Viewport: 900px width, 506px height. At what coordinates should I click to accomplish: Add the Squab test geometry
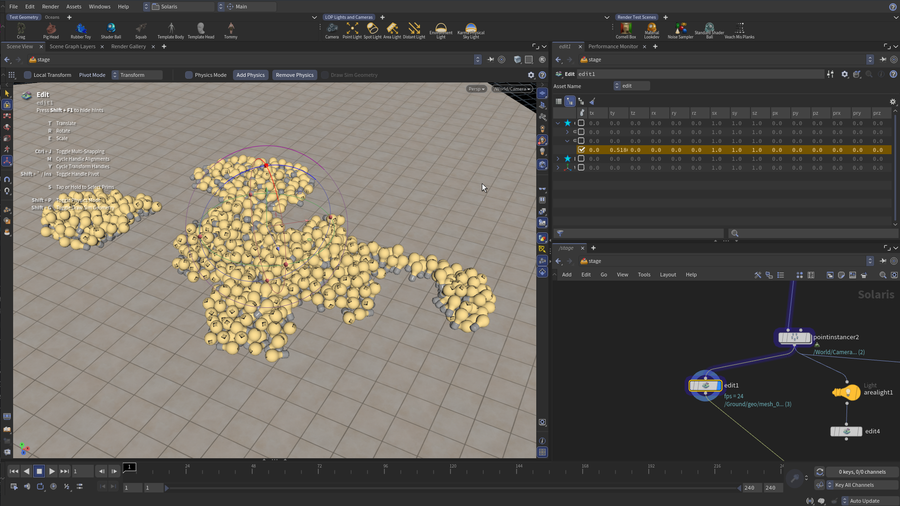click(x=141, y=30)
